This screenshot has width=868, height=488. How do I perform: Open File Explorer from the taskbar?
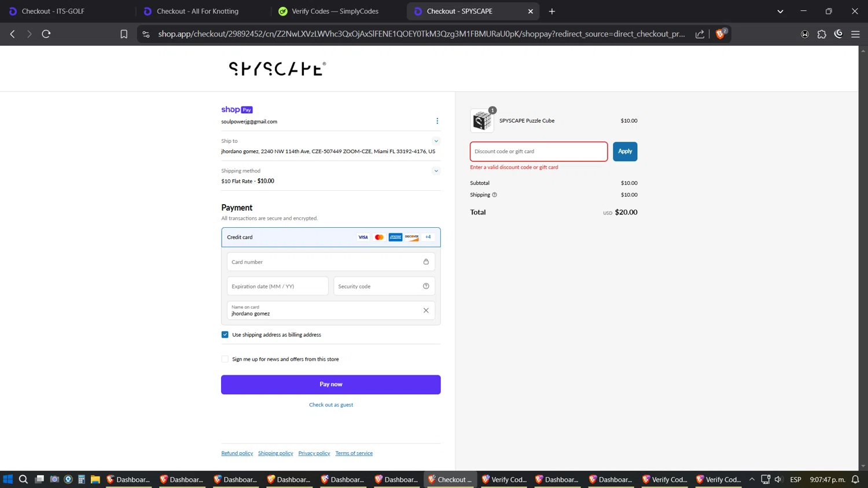point(95,479)
